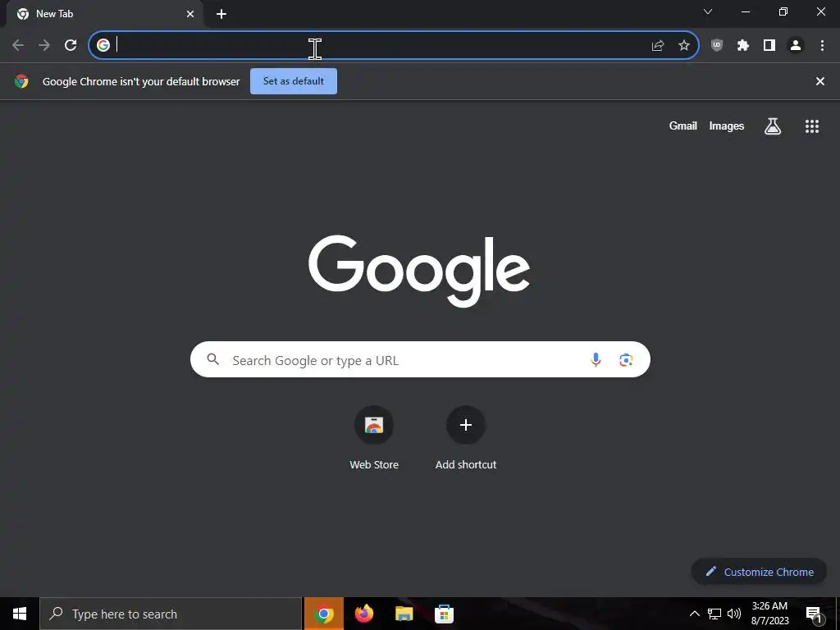Open the Extensions puzzle piece menu

click(743, 46)
